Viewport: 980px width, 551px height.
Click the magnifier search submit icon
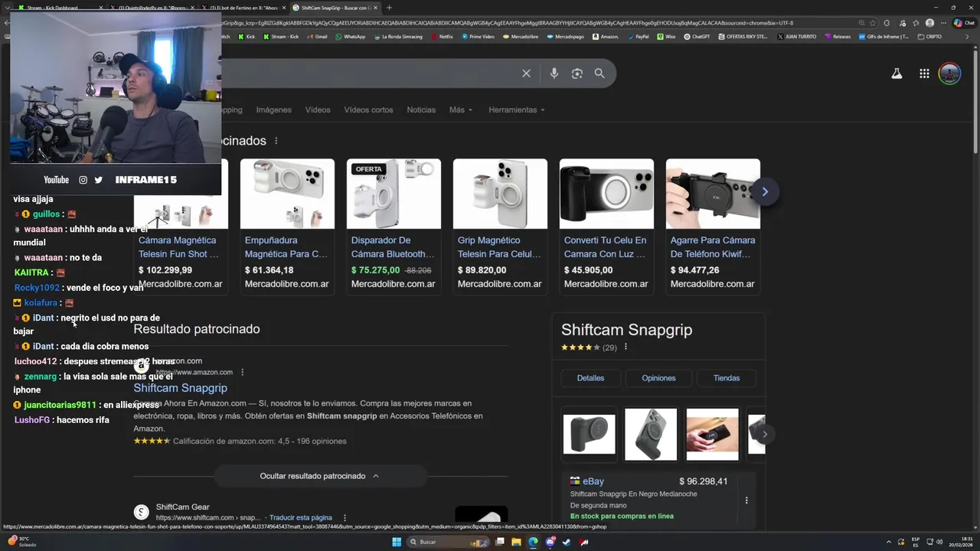(599, 73)
